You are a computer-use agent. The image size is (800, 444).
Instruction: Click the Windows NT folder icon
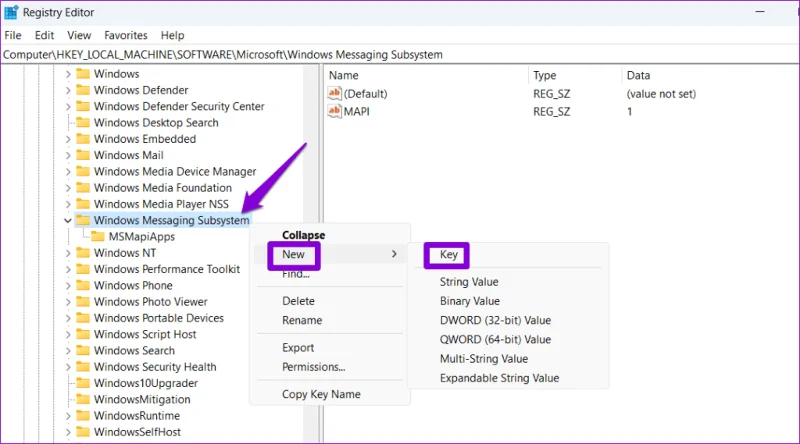click(83, 253)
